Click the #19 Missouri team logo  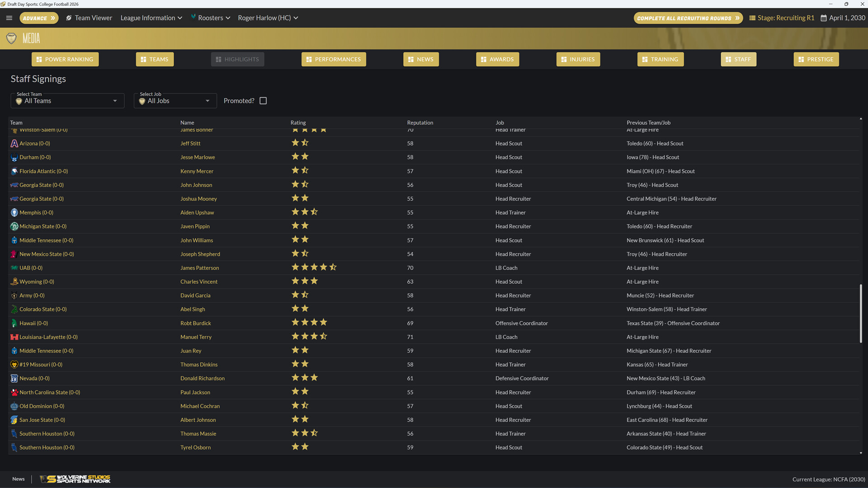(14, 364)
